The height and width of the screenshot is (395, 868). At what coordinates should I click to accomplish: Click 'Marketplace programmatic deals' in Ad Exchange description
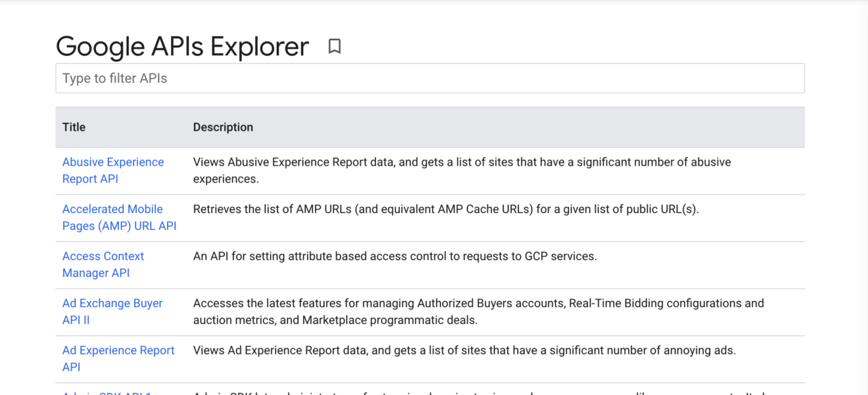[x=389, y=321]
